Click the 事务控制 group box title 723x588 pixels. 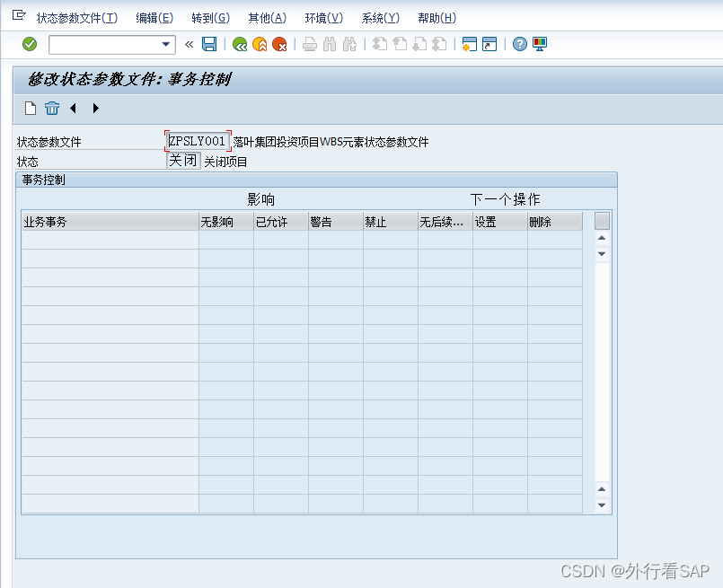(43, 180)
